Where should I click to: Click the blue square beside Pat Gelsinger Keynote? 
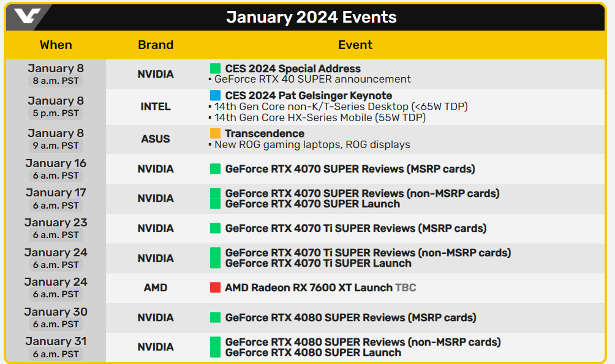(215, 95)
